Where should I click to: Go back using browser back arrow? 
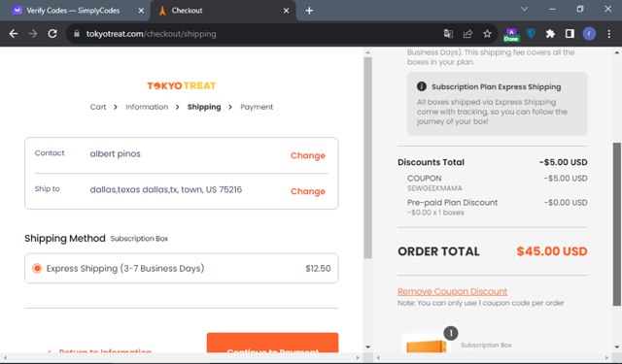(14, 34)
